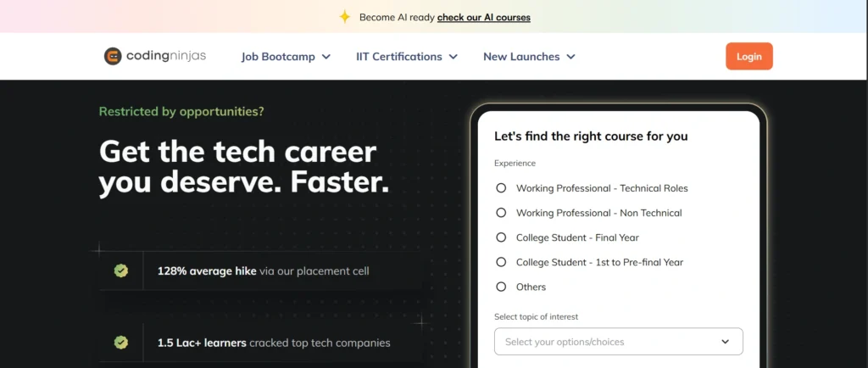Click the 'Restricted by opportunities?' text
Image resolution: width=868 pixels, height=368 pixels.
[181, 111]
